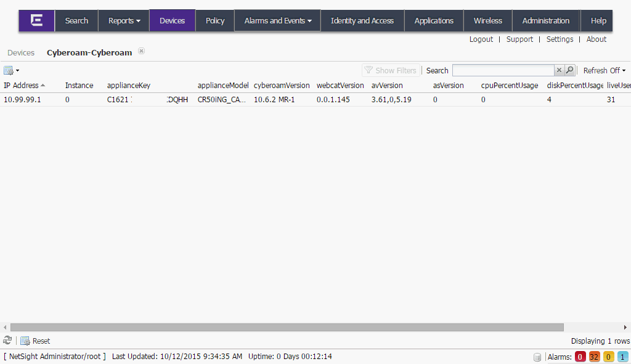Open the orange alarms badge showing 32
The height and width of the screenshot is (364, 631).
point(594,357)
